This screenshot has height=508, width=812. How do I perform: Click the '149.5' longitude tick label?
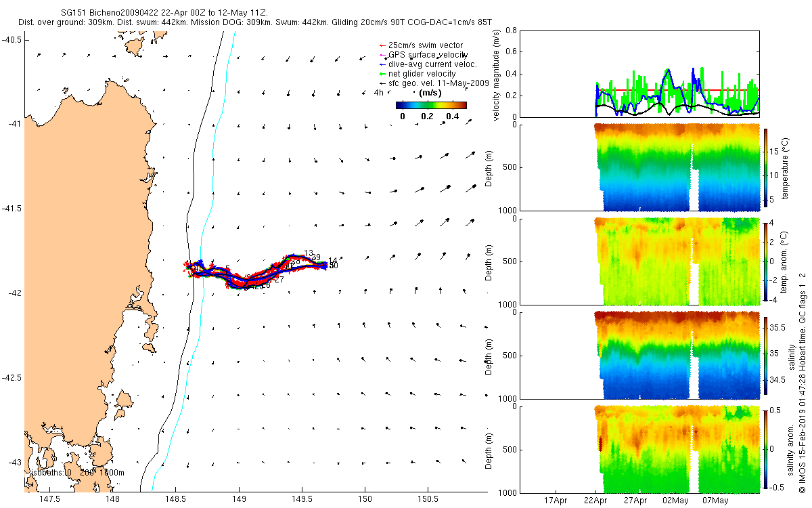click(x=302, y=499)
